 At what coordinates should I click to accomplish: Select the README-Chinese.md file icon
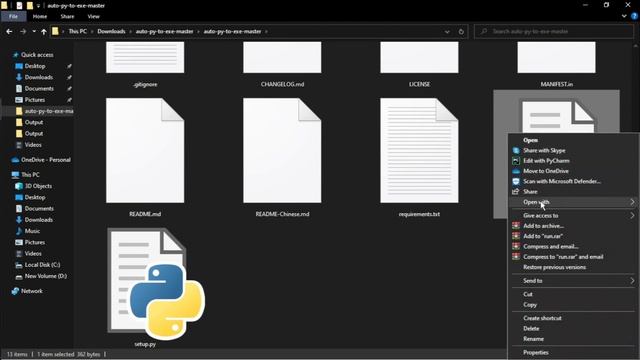pyautogui.click(x=282, y=150)
